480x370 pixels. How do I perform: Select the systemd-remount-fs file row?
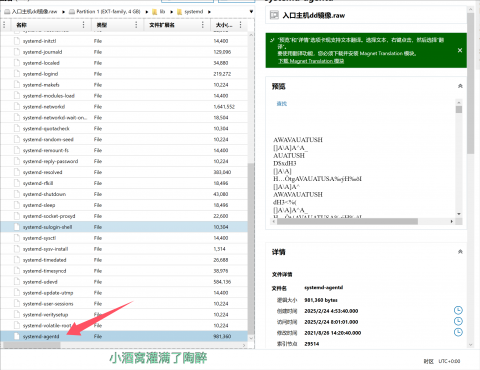tap(124, 150)
